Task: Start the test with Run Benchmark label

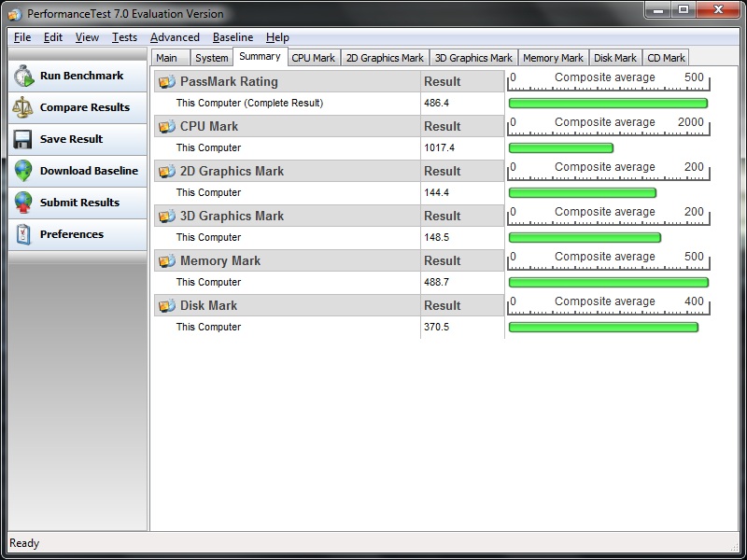Action: click(x=81, y=76)
